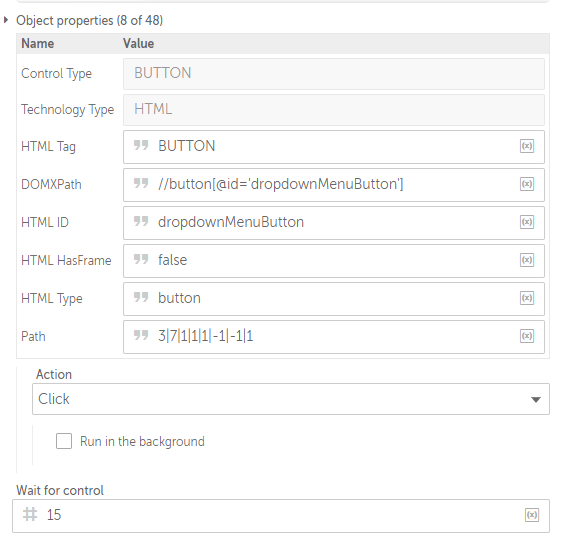Image resolution: width=561 pixels, height=551 pixels.
Task: Open the Action dropdown showing Click
Action: click(x=291, y=399)
